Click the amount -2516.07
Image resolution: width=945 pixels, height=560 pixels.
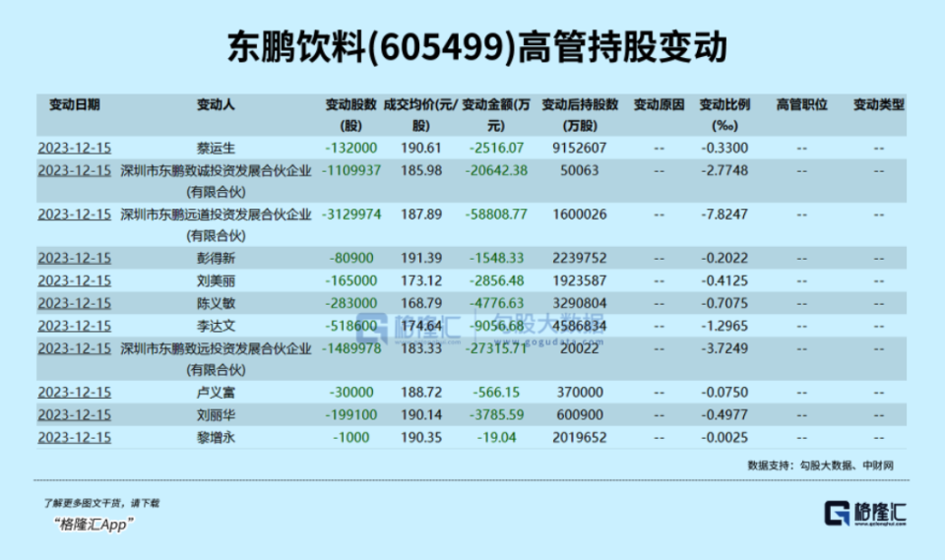coord(496,149)
